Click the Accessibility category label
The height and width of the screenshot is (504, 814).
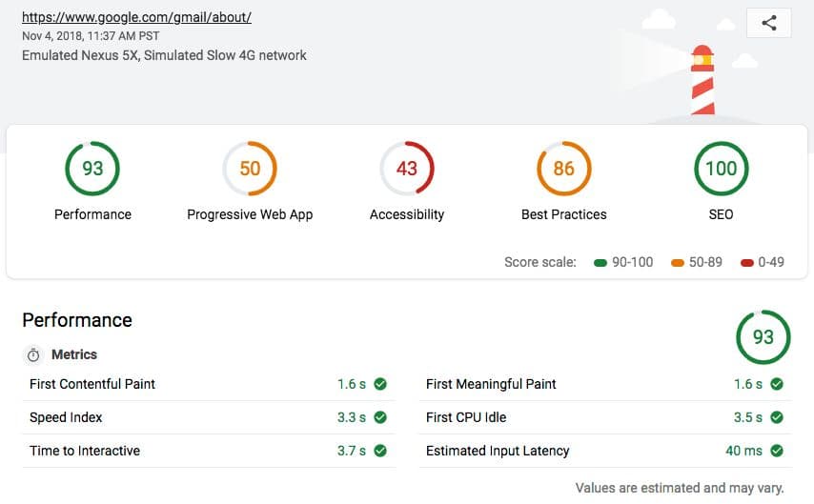(407, 214)
